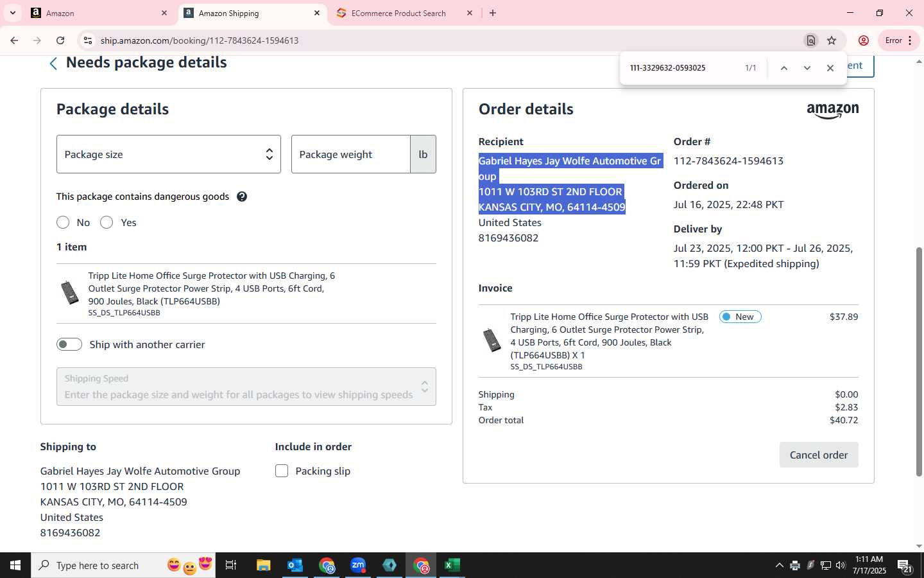Select the Amazon Shipping tab
Viewport: 924px width, 578px height.
(252, 13)
